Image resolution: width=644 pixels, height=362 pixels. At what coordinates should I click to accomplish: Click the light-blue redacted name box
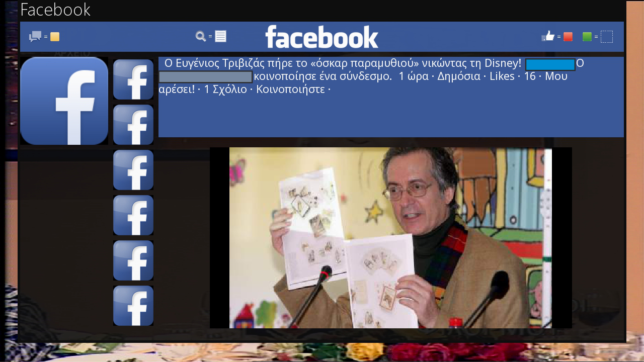550,64
